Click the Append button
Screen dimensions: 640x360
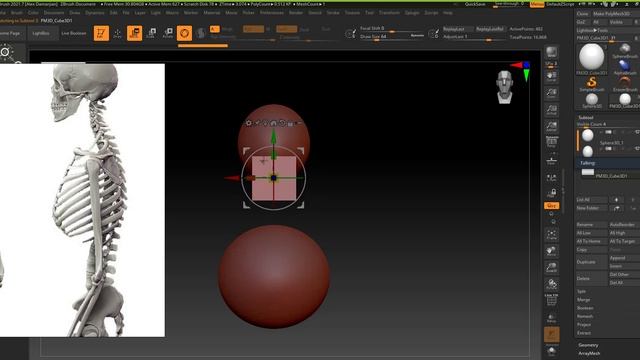tap(624, 258)
